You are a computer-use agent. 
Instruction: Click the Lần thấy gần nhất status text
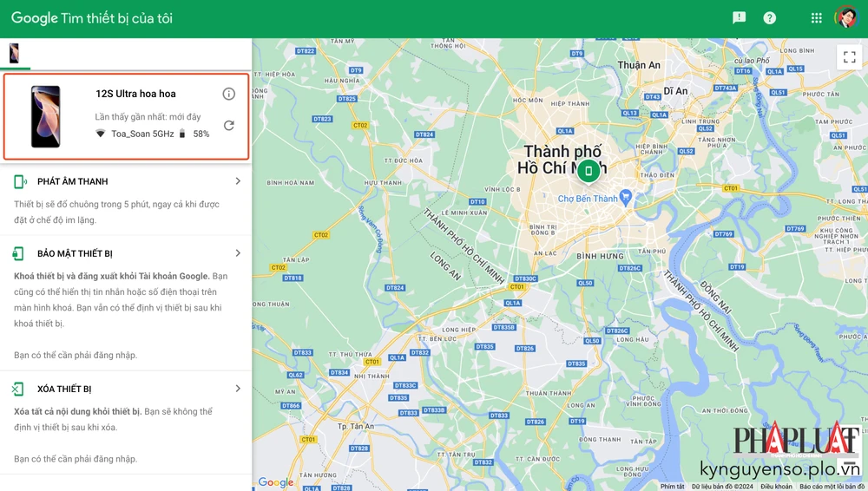(148, 117)
